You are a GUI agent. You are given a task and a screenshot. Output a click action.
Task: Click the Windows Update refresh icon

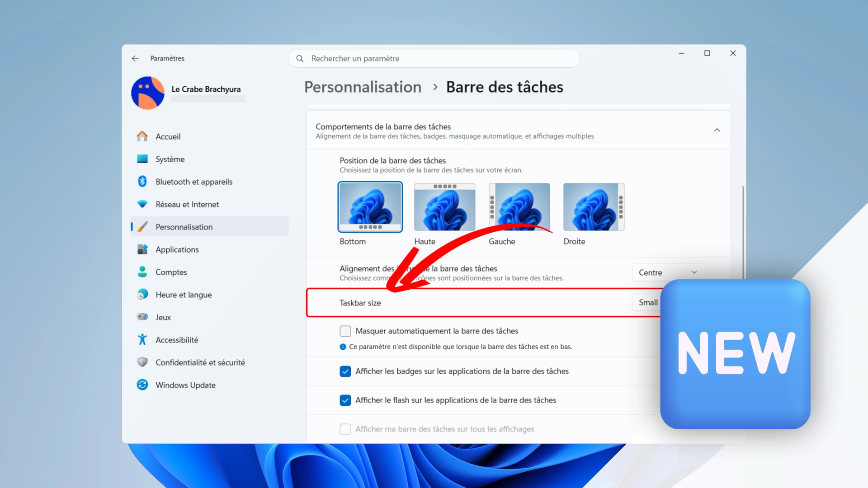(142, 385)
